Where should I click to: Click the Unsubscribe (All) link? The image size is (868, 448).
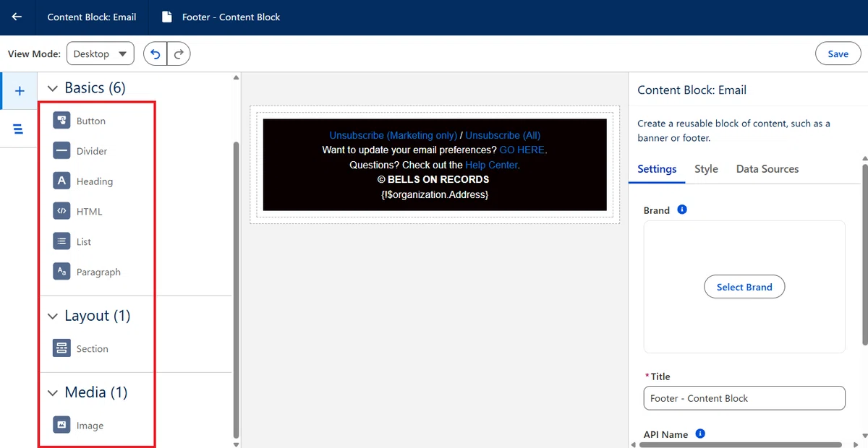(503, 135)
